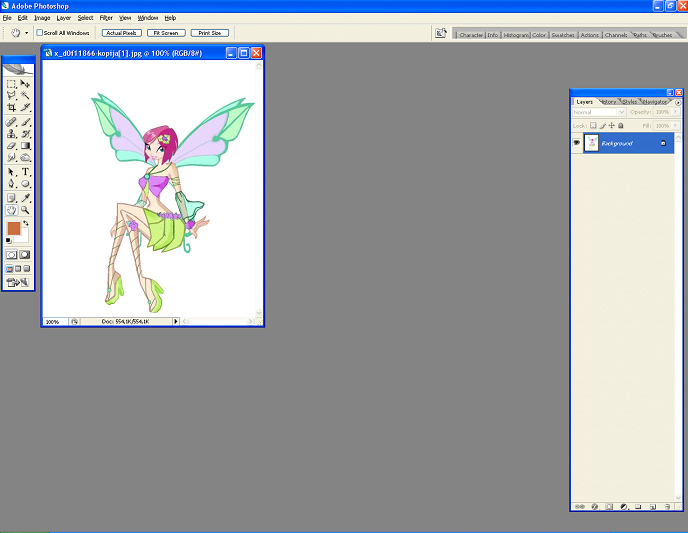Select the Notes tool
The width and height of the screenshot is (688, 533).
[x=11, y=198]
